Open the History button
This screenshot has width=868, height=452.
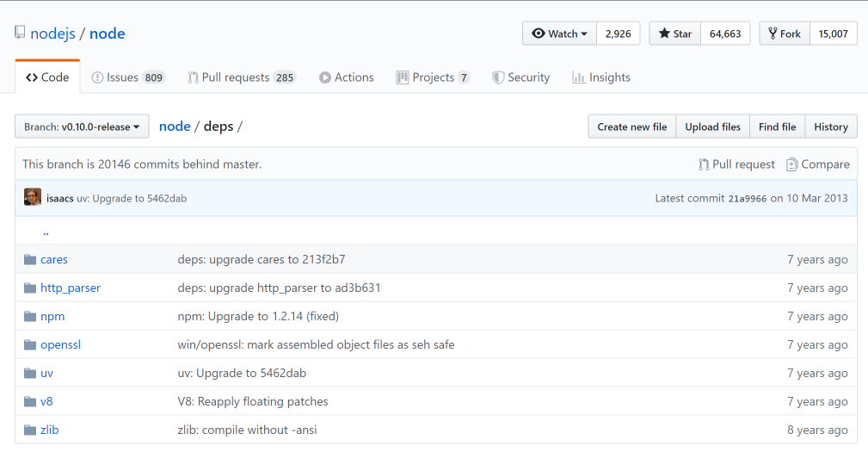point(831,127)
